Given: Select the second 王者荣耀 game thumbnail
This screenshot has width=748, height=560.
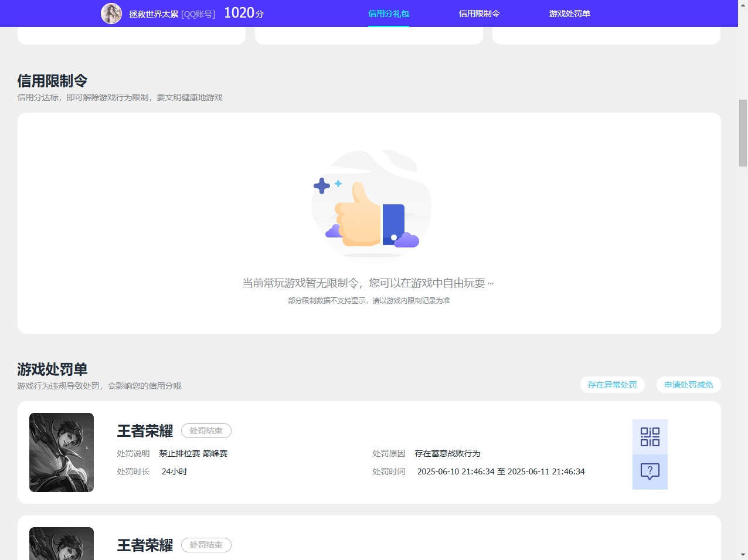Looking at the screenshot, I should pos(62,544).
